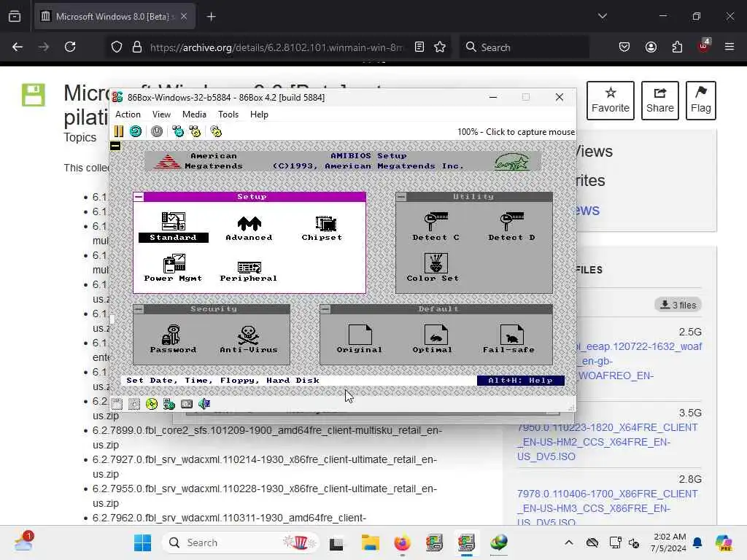
Task: Load the Fail-safe defaults icon
Action: [510, 340]
